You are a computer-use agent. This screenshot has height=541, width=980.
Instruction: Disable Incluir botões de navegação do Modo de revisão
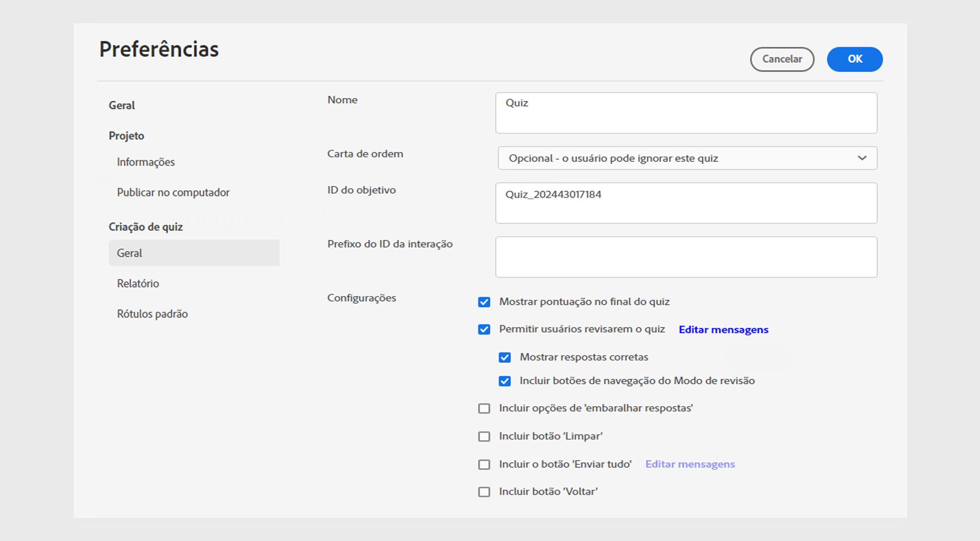[x=505, y=381]
